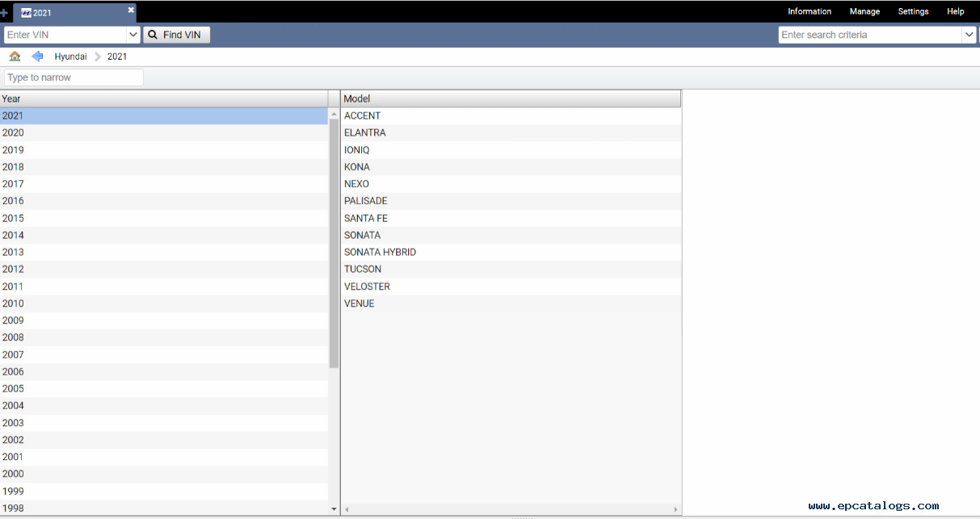Choose the IONIQ model
The height and width of the screenshot is (519, 980).
pos(511,149)
